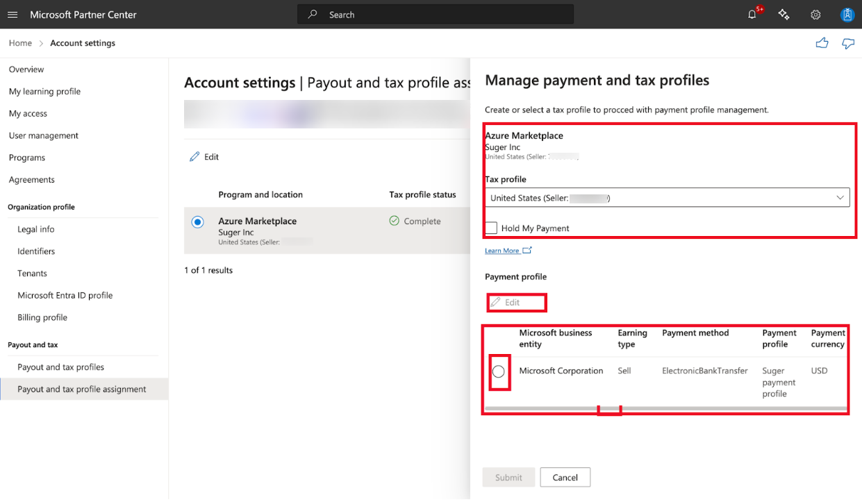Open User management

pos(44,136)
